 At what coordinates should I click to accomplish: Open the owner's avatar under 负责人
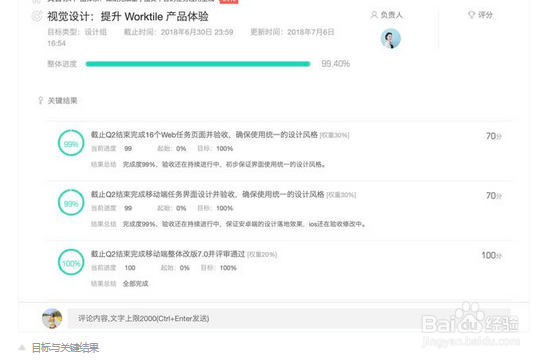[x=390, y=39]
